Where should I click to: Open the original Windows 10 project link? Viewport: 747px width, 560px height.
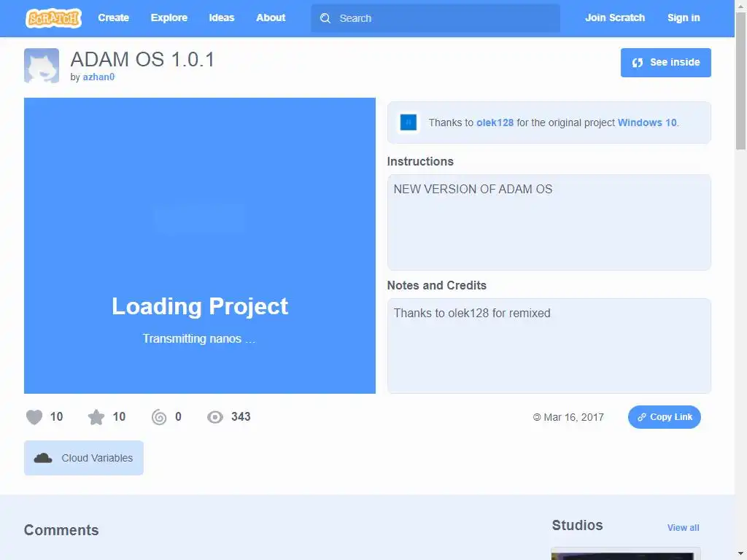coord(647,122)
